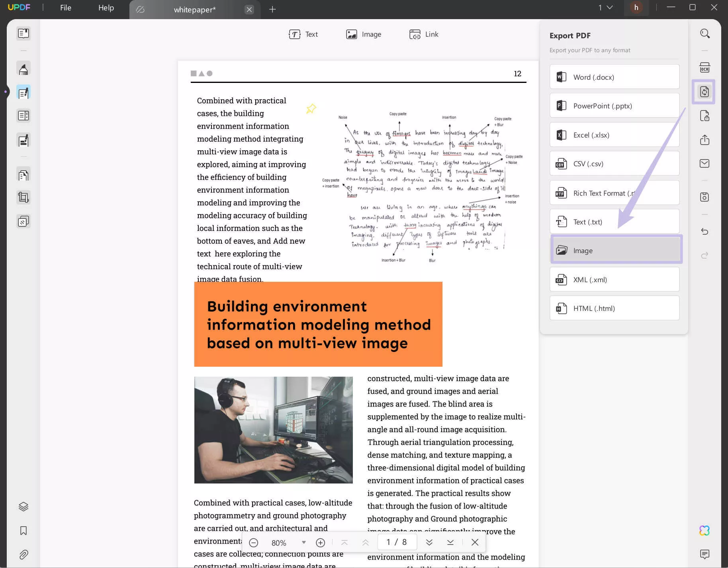Switch to the whitepaper* tab
The image size is (728, 568).
pos(195,10)
